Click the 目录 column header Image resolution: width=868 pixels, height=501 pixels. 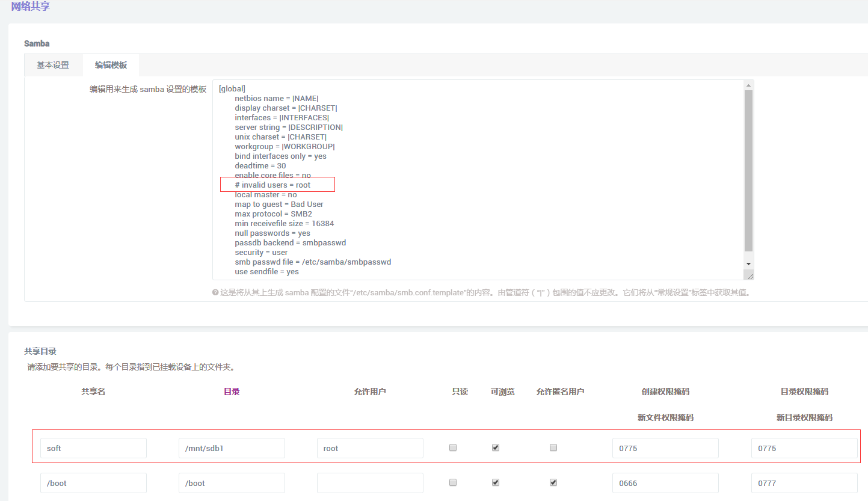pyautogui.click(x=232, y=392)
